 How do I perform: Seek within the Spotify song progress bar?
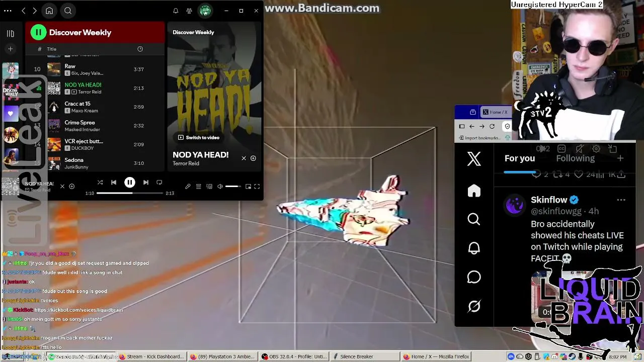tap(130, 193)
